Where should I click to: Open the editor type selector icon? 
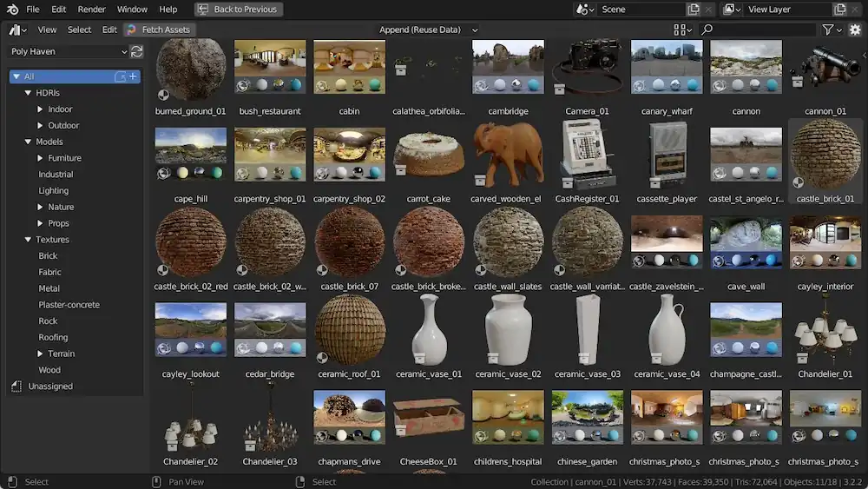17,30
